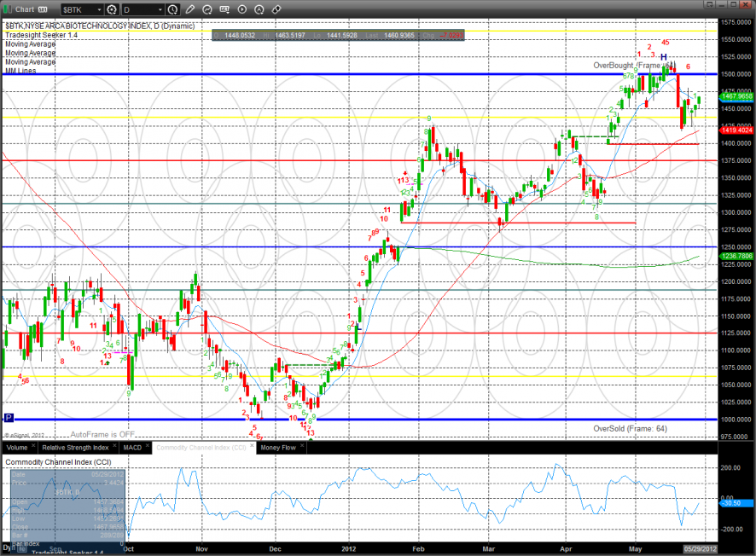Click the link chain icon in toolbar
This screenshot has height=556, width=756.
(276, 9)
